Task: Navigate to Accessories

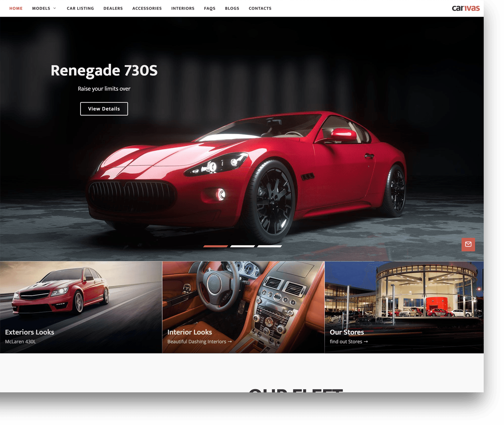Action: click(x=147, y=8)
